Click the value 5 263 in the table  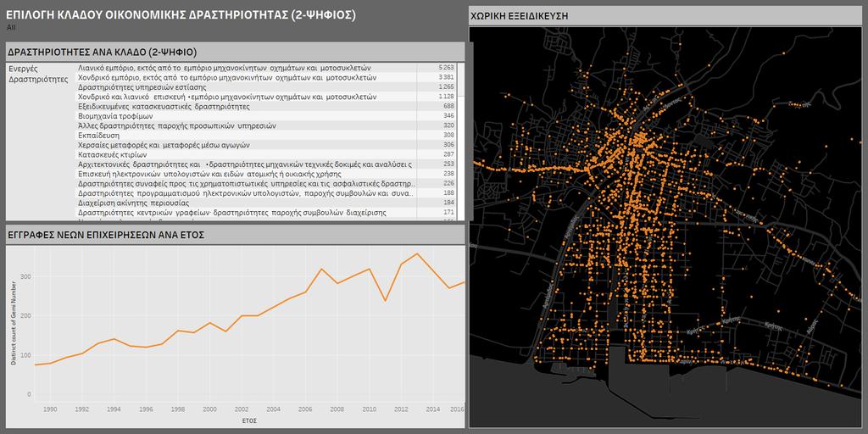pyautogui.click(x=446, y=68)
